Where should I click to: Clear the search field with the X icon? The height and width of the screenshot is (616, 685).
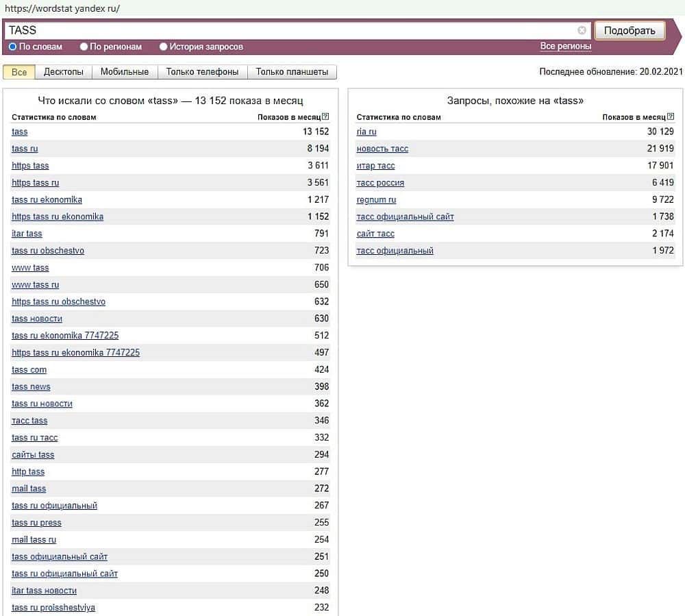pos(582,30)
